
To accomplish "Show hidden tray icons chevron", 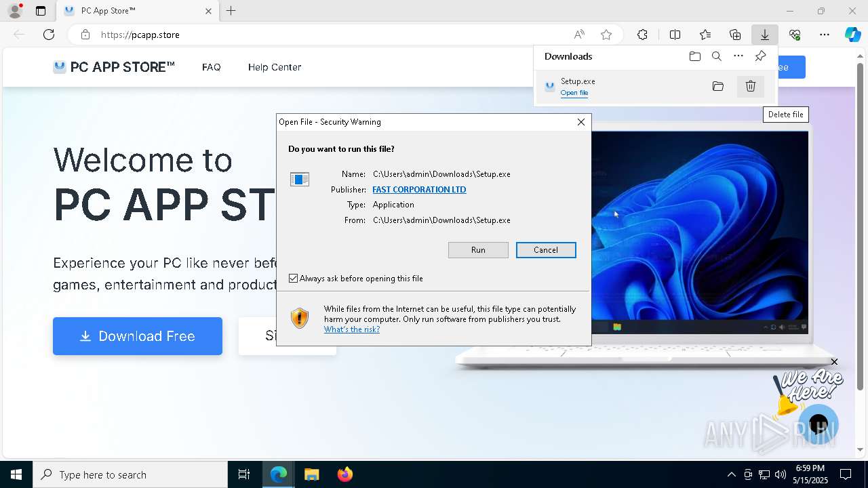I will (731, 474).
